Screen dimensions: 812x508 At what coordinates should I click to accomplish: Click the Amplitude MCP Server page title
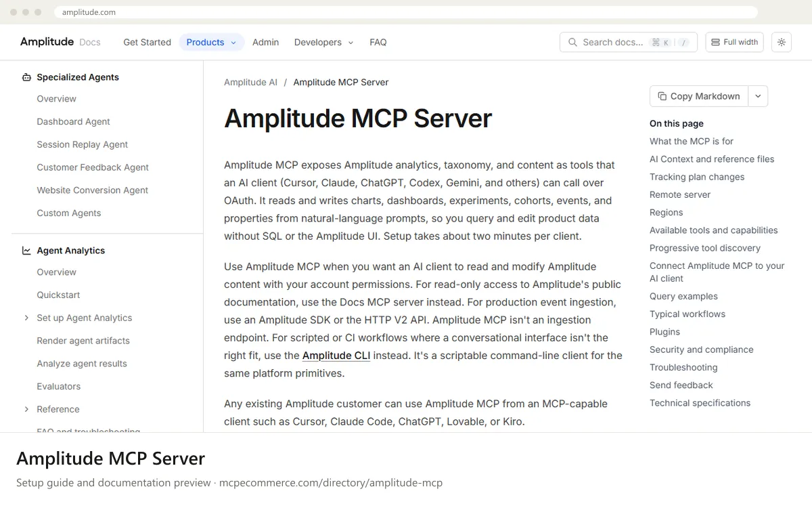pos(358,118)
